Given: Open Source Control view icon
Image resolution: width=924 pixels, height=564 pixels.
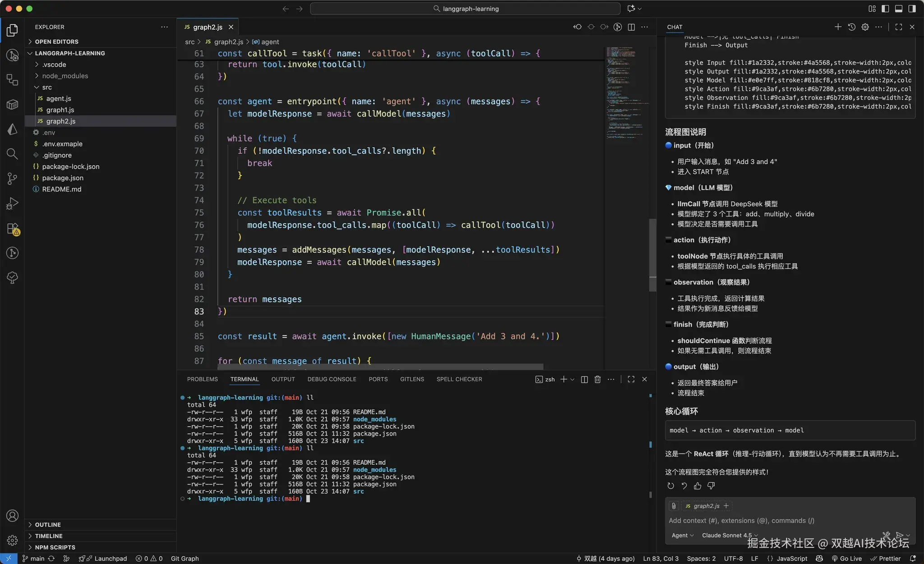Looking at the screenshot, I should click(x=12, y=179).
